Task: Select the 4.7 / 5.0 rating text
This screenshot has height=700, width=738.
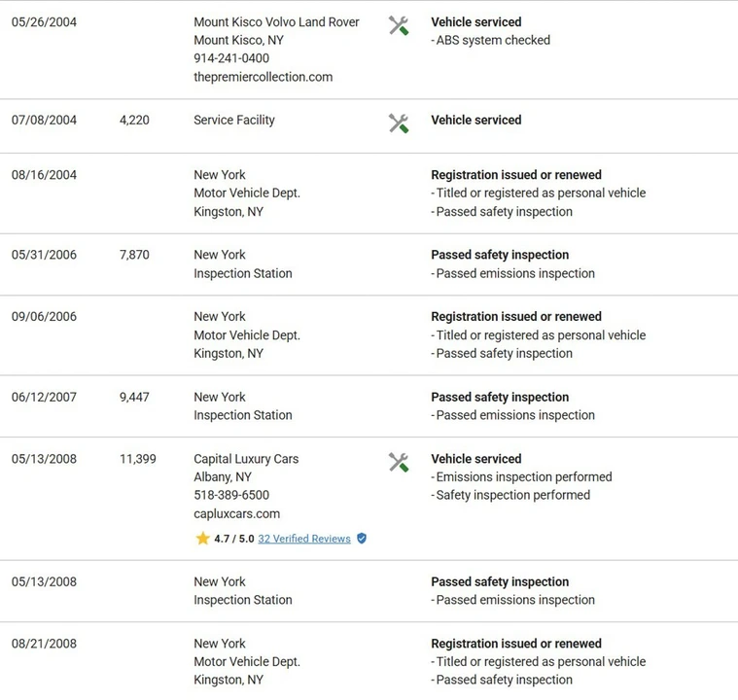Action: click(234, 539)
